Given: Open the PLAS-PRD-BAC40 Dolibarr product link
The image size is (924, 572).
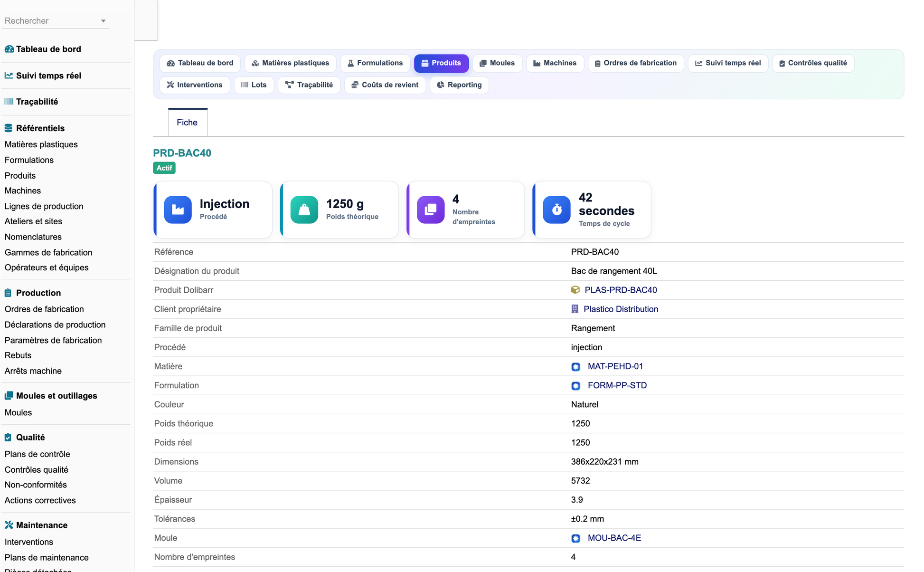Looking at the screenshot, I should [621, 290].
